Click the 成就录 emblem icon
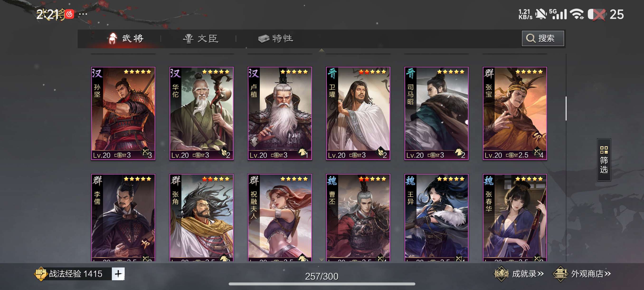The image size is (644, 290). tap(501, 274)
